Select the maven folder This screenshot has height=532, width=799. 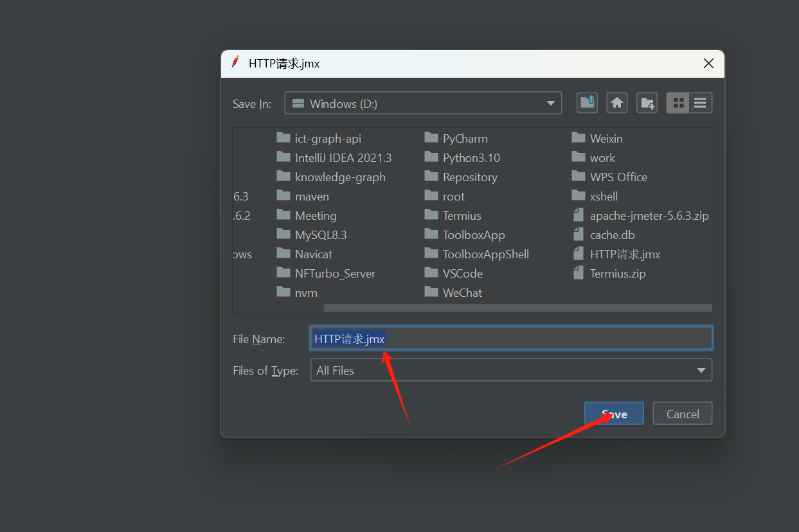[303, 196]
